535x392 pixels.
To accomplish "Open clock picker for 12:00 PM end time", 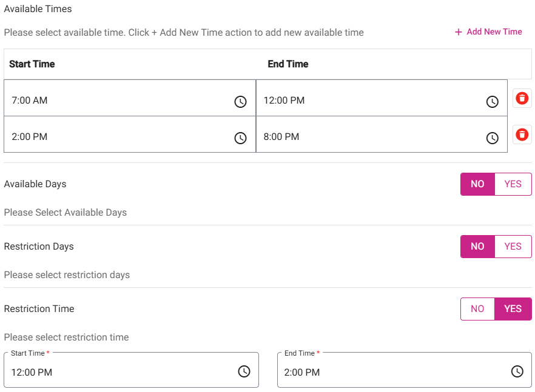I will click(493, 102).
